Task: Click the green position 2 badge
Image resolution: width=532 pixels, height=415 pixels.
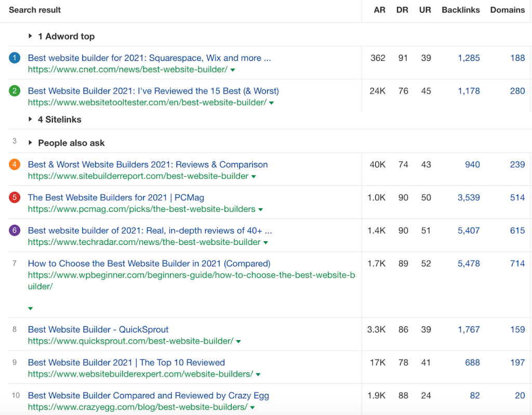Action: pyautogui.click(x=15, y=90)
